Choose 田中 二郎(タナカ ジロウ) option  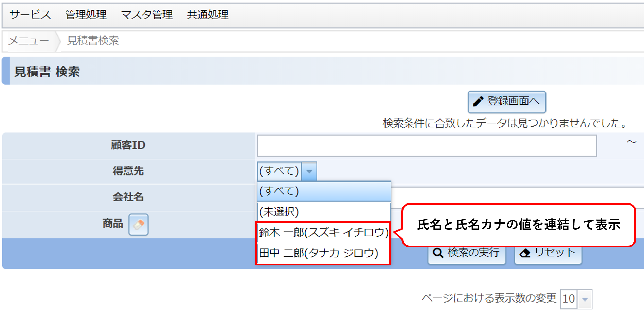pyautogui.click(x=323, y=253)
